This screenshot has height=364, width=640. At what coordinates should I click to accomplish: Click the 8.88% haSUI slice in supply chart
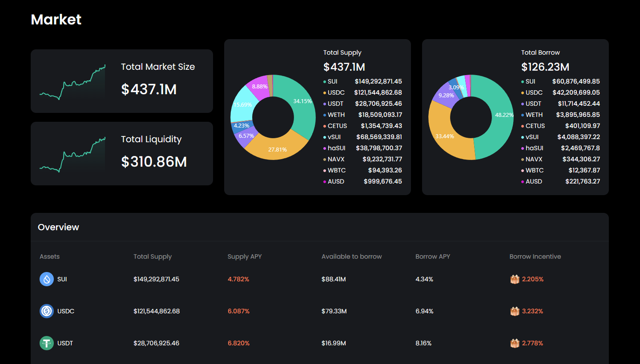pyautogui.click(x=259, y=87)
